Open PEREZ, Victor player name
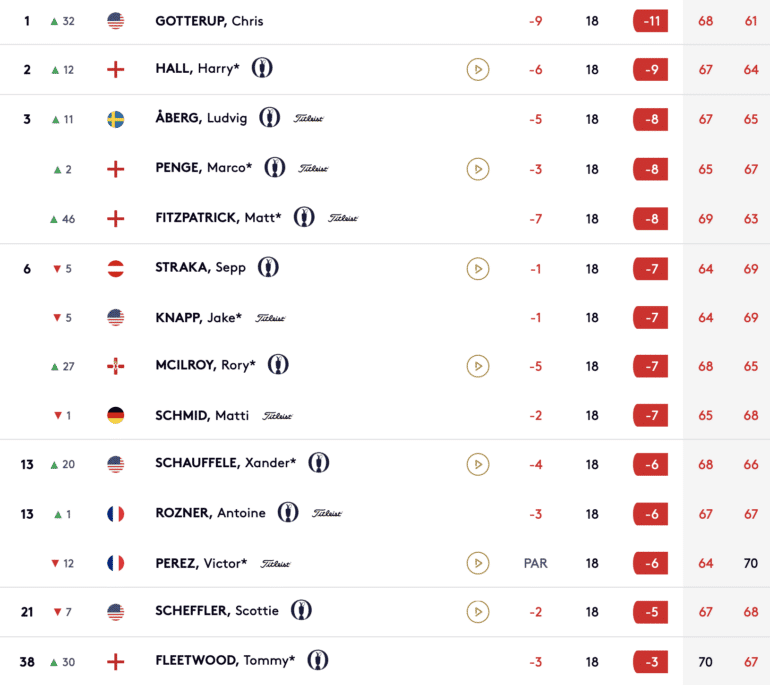 [x=201, y=563]
